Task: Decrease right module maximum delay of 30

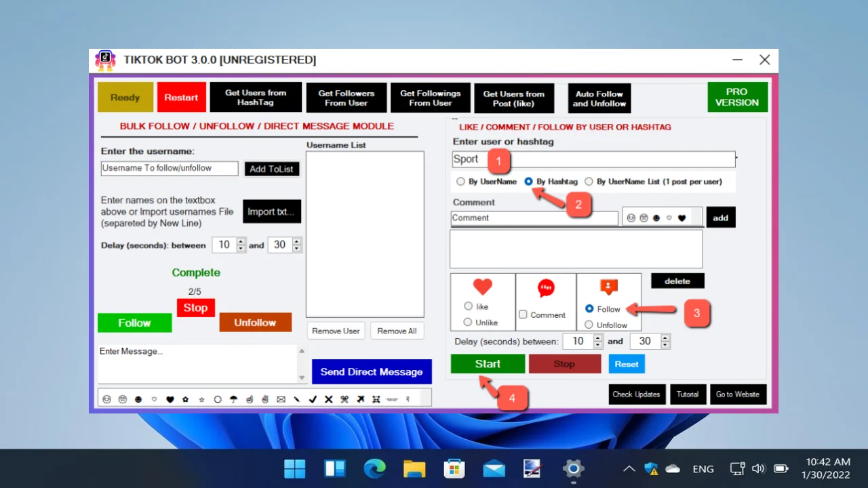Action: click(x=665, y=345)
